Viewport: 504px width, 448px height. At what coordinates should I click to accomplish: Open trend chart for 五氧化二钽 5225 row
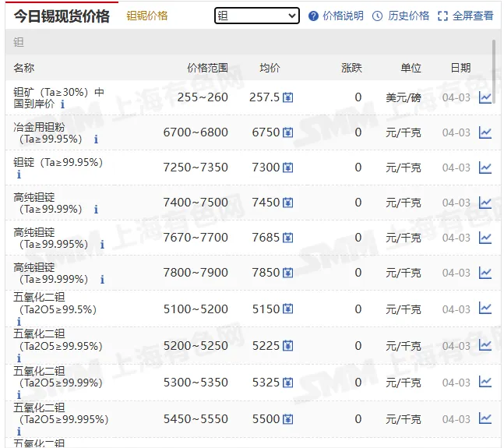[x=485, y=345]
